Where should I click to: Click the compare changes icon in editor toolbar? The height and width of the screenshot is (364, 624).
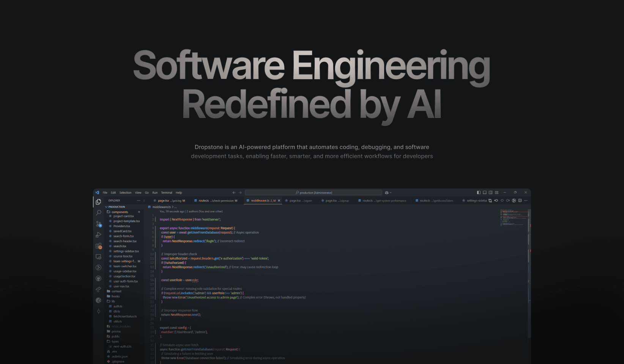[x=490, y=201]
